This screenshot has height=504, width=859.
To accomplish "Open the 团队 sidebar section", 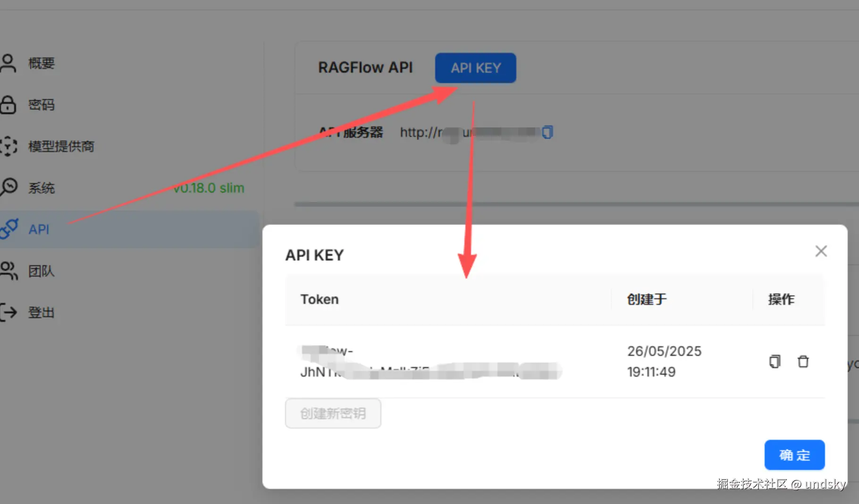I will pos(42,271).
